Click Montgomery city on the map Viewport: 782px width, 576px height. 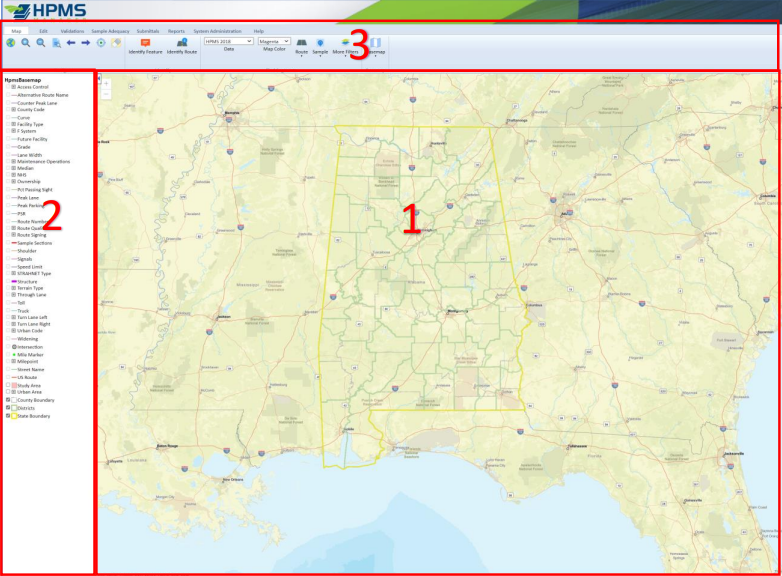click(x=456, y=311)
